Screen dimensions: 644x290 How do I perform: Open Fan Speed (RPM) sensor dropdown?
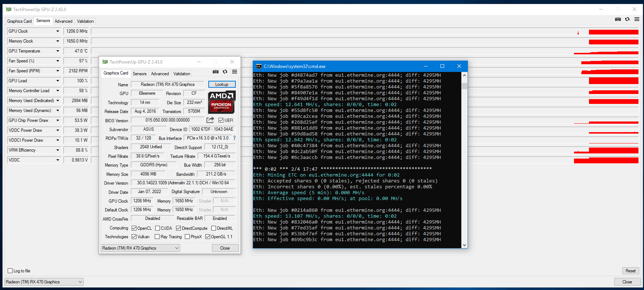tap(58, 71)
